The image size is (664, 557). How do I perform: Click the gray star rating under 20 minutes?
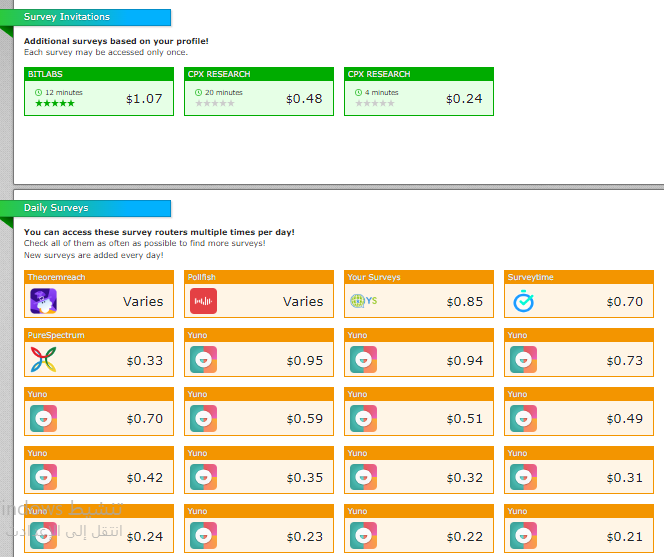point(215,103)
